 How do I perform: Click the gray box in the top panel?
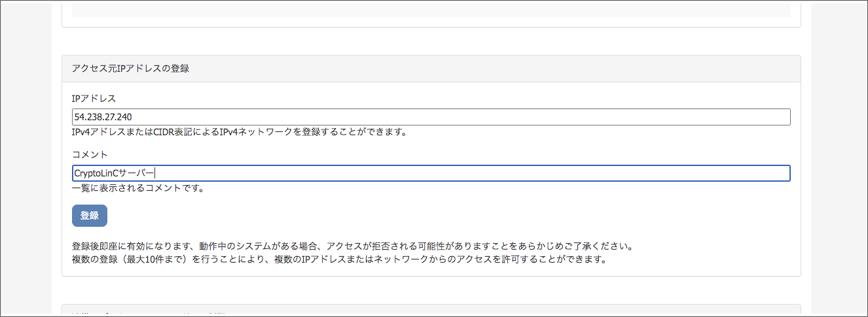coord(431,10)
